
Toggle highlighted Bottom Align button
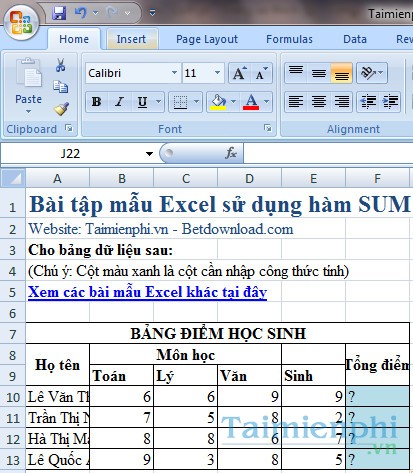341,73
